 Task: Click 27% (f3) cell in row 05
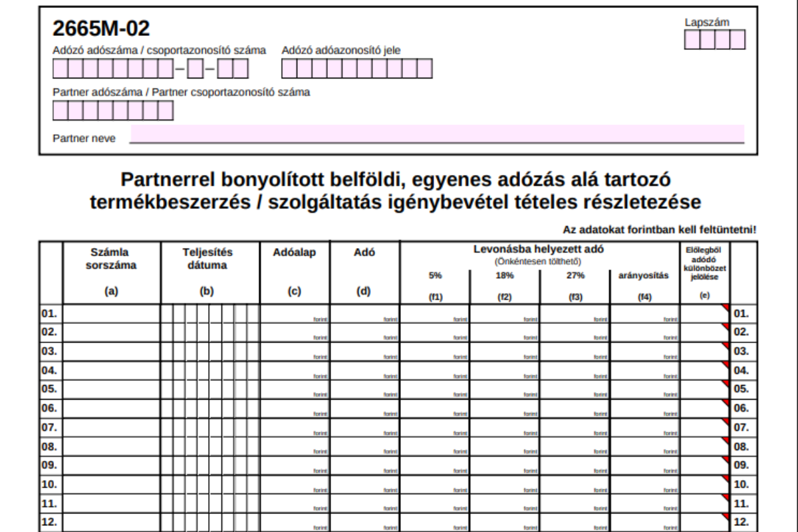tap(575, 390)
